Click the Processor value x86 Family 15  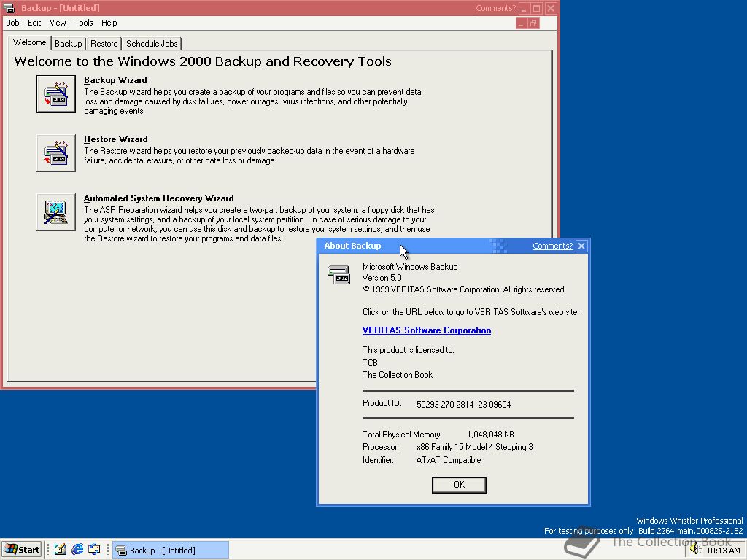(474, 447)
